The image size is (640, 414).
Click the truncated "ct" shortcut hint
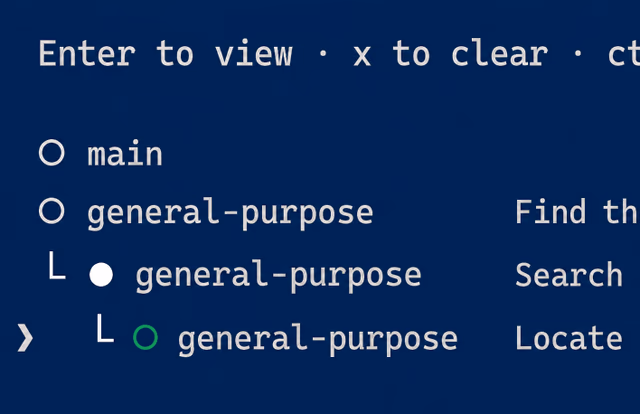pyautogui.click(x=624, y=53)
